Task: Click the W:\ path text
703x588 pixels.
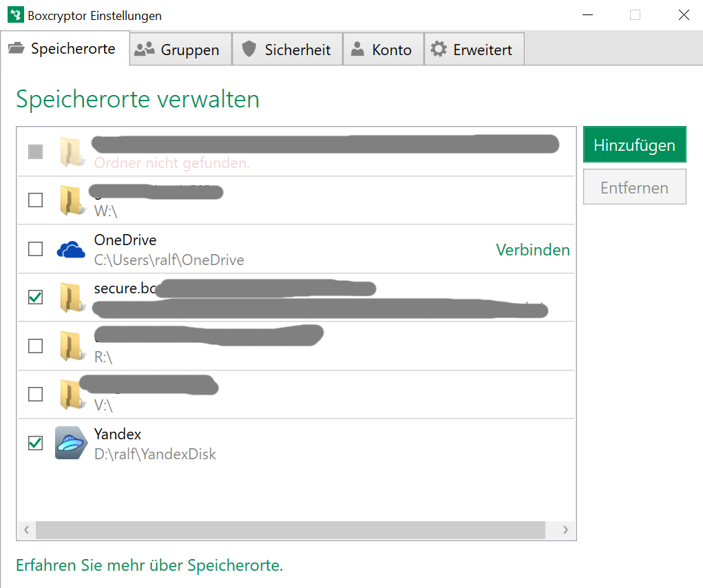Action: pyautogui.click(x=106, y=211)
